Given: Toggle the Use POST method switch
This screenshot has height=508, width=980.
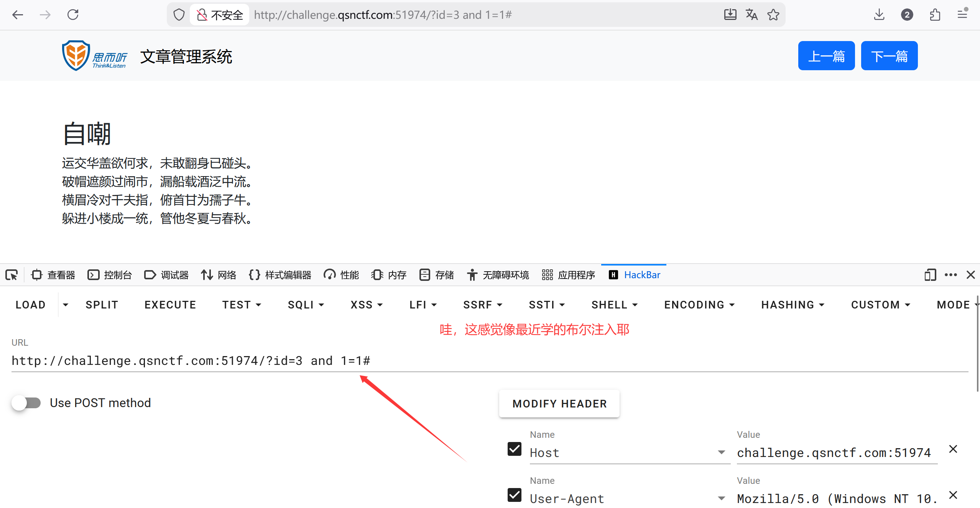Looking at the screenshot, I should point(26,403).
